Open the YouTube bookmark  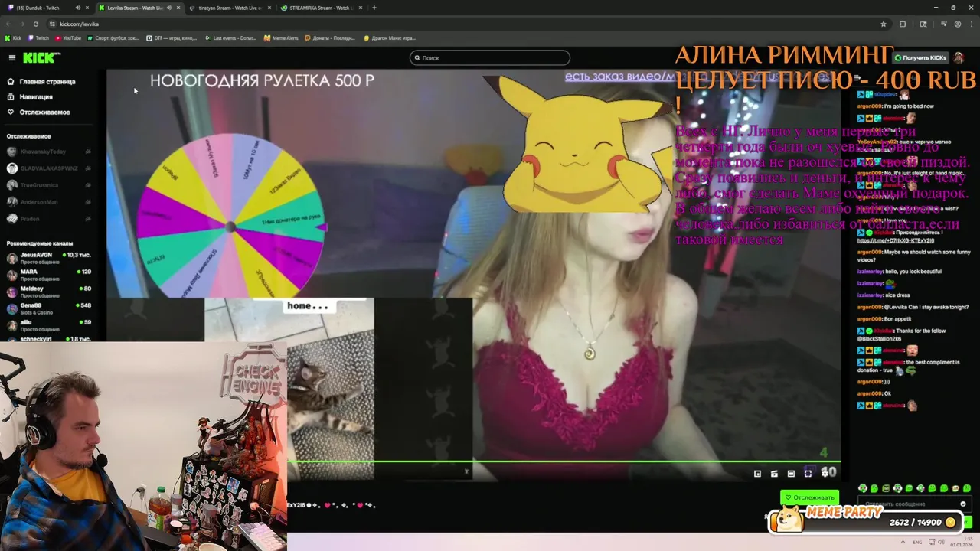68,37
